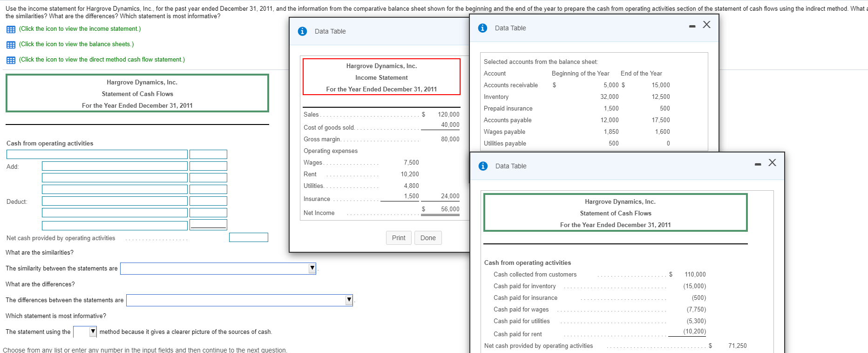Select the first Add amount input field
Image resolution: width=868 pixels, height=353 pixels.
tap(208, 166)
